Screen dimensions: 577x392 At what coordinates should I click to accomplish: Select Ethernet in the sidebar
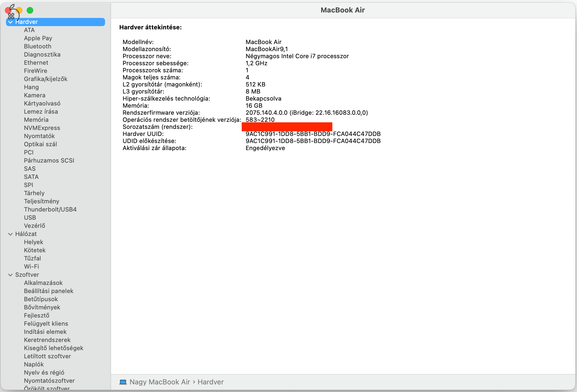[x=36, y=63]
